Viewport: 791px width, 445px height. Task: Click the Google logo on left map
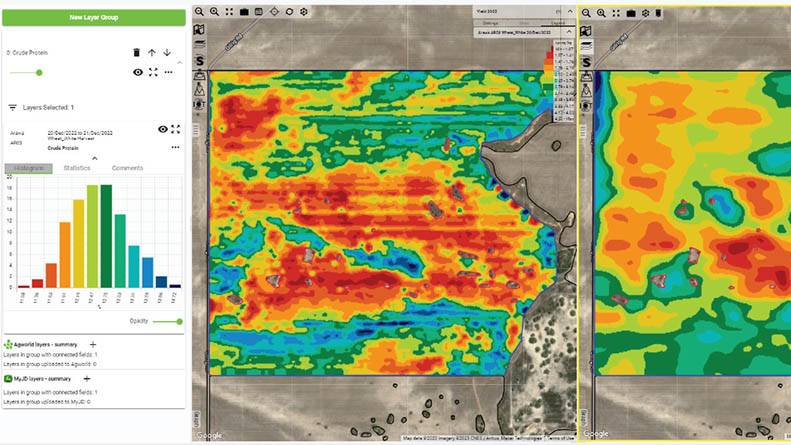coord(209,435)
